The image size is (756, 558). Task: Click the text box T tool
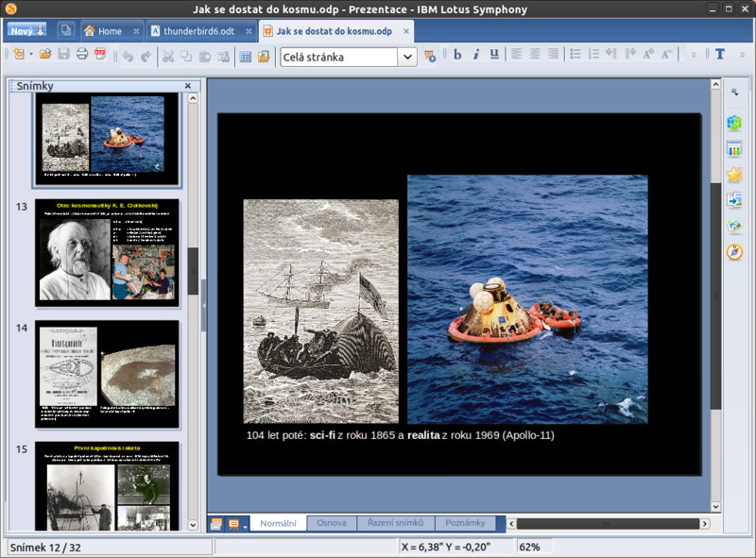click(x=720, y=54)
